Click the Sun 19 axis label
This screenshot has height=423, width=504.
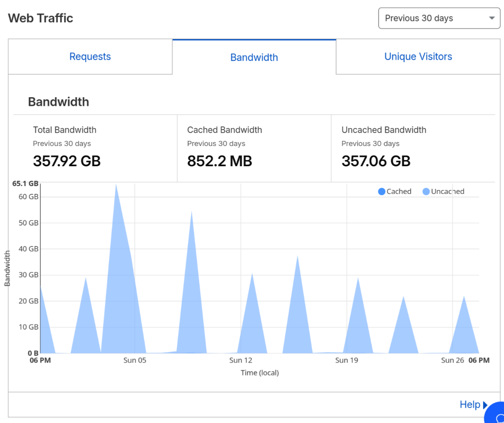347,360
